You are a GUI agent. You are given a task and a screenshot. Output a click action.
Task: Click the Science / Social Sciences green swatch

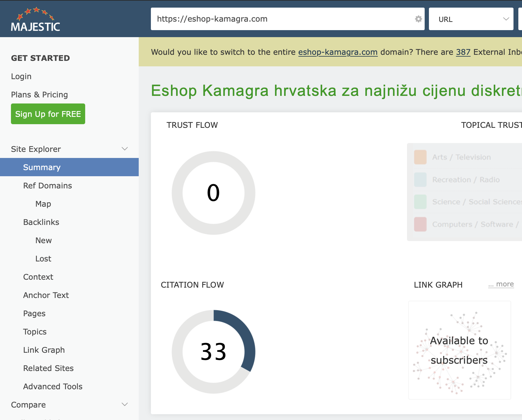click(x=420, y=202)
